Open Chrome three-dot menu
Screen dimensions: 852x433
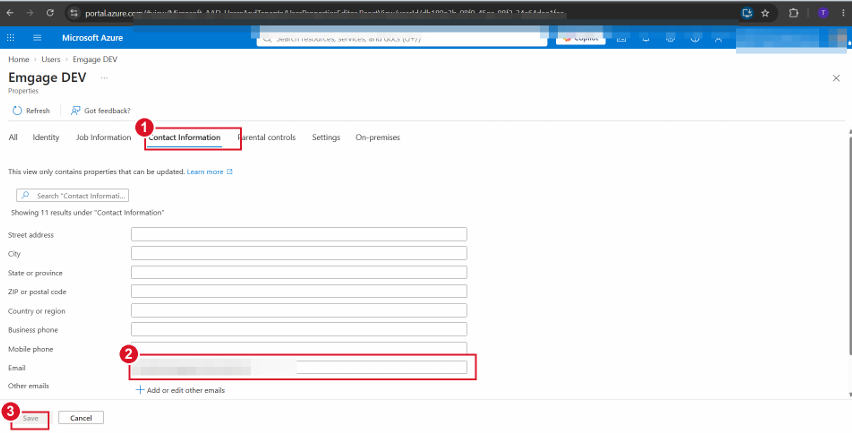tap(843, 13)
